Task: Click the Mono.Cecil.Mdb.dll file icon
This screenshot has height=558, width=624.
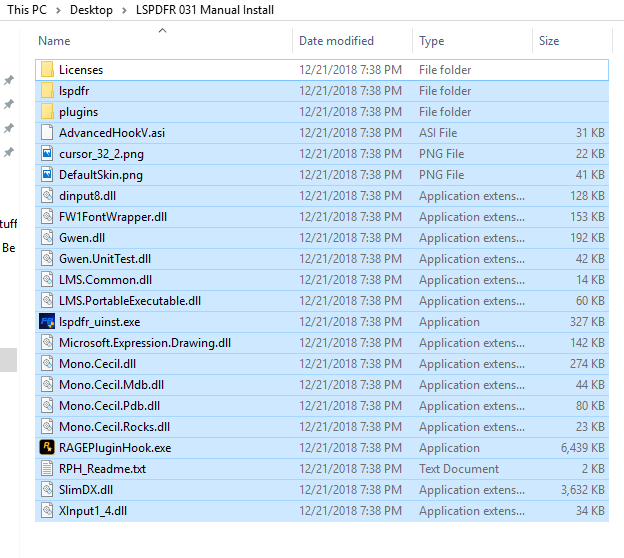Action: pos(47,384)
